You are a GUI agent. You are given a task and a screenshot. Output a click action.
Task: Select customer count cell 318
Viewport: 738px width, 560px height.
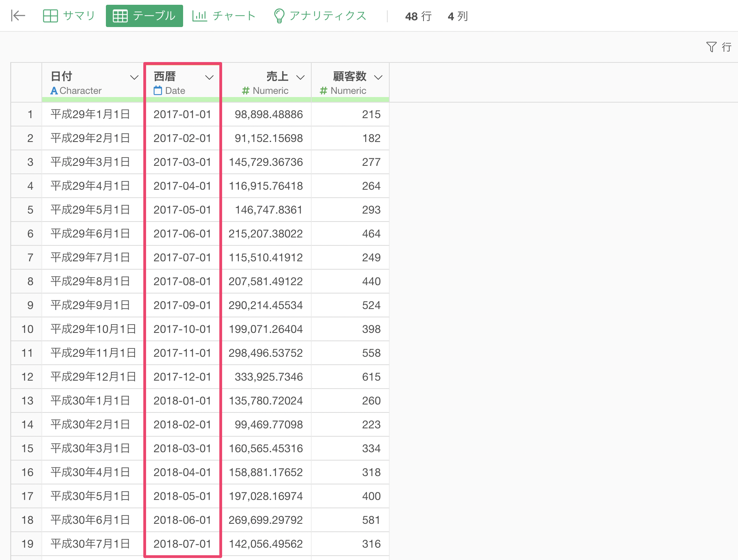click(350, 472)
